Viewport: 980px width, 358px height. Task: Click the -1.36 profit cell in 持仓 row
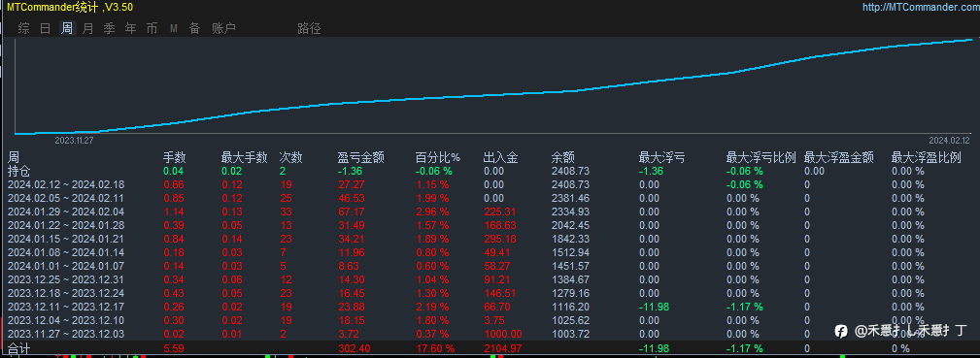[350, 171]
